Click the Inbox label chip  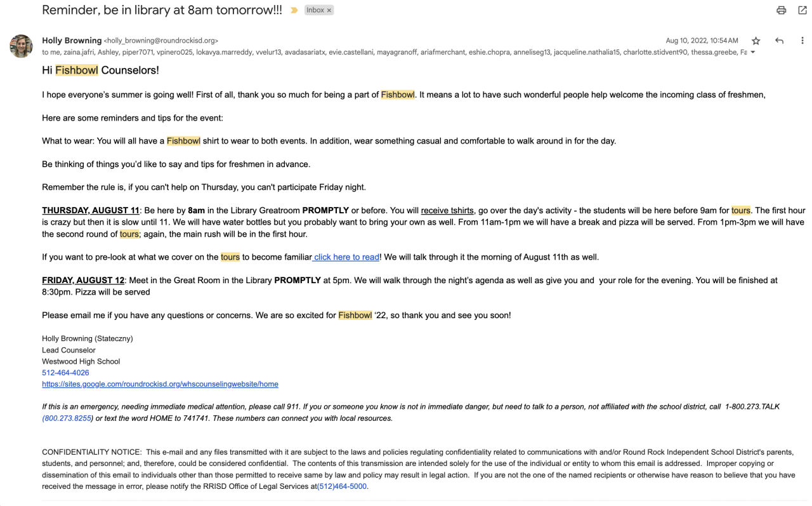[315, 10]
